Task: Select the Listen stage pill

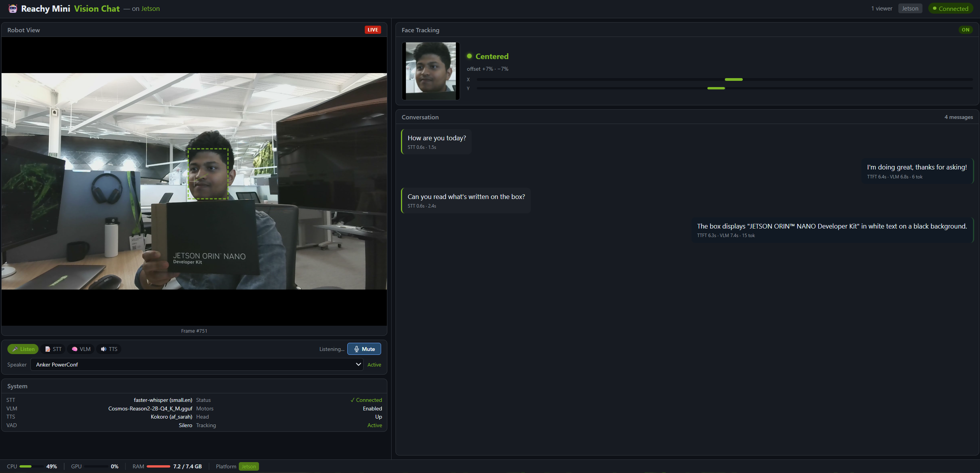Action: [x=23, y=349]
